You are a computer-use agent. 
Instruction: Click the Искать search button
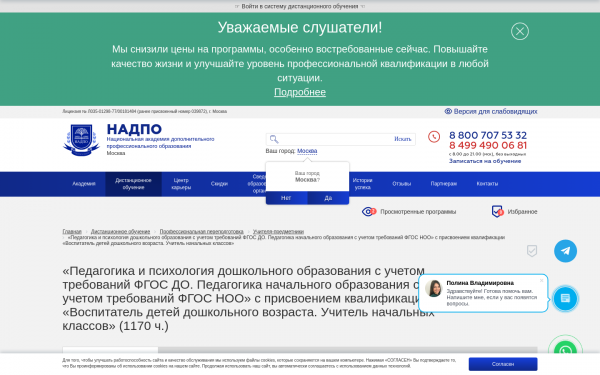(x=403, y=139)
